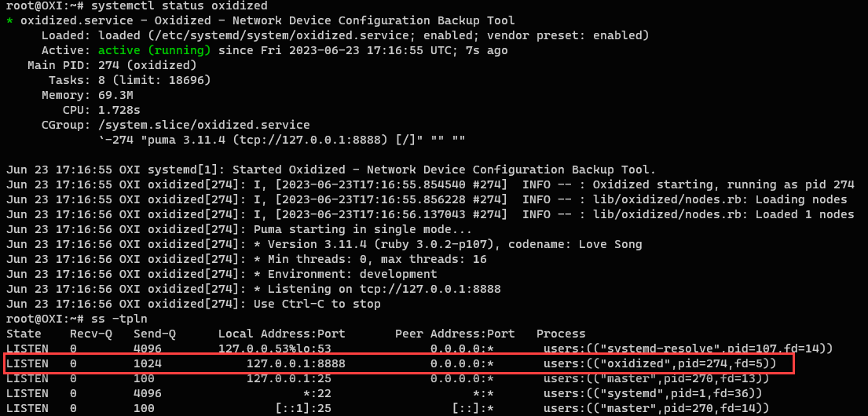Image resolution: width=868 pixels, height=416 pixels.
Task: Click the "Use Ctrl-C to stop" line
Action: pos(317,304)
